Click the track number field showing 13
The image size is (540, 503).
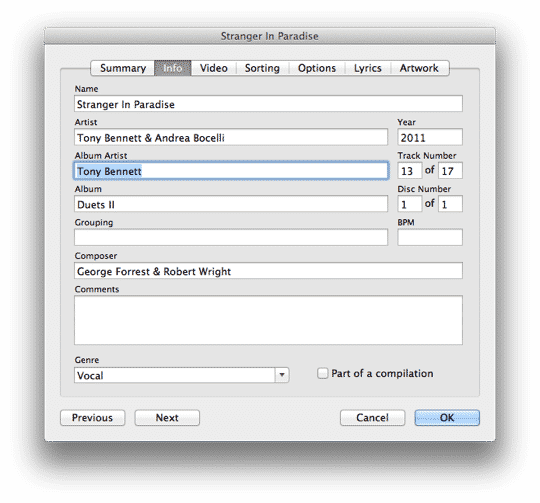click(409, 171)
